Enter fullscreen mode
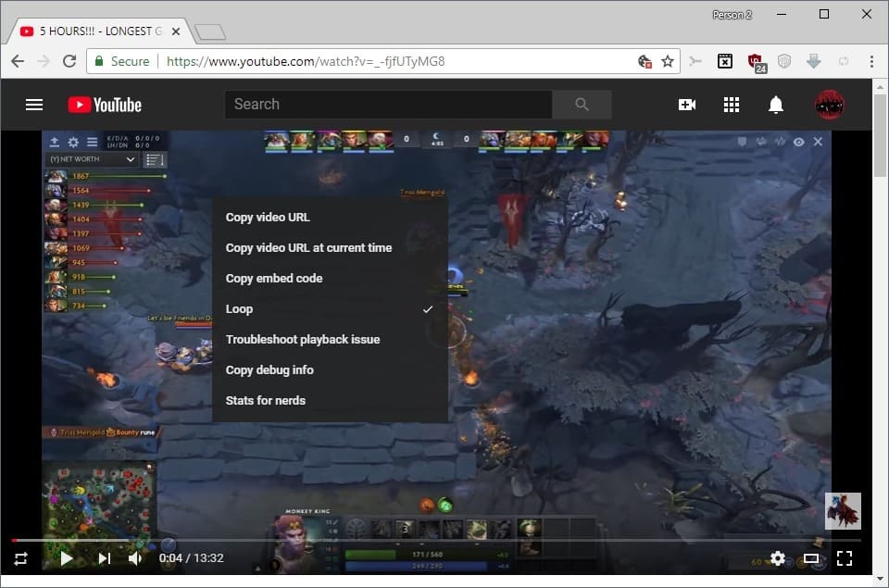Viewport: 889px width, 588px height. point(845,558)
